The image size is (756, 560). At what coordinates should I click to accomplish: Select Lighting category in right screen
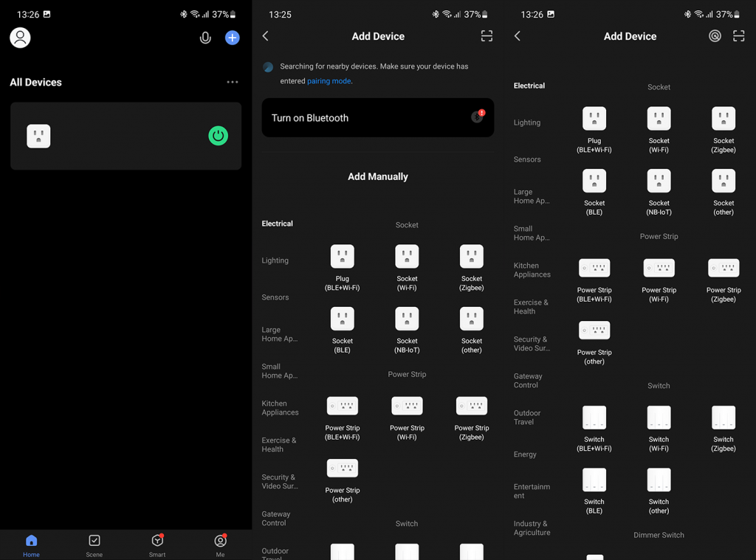[527, 122]
